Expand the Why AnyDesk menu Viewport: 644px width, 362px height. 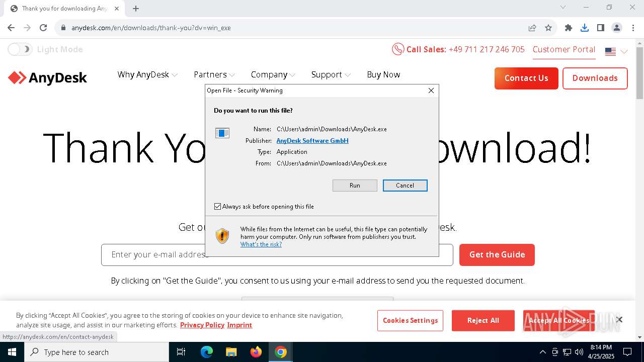coord(147,74)
